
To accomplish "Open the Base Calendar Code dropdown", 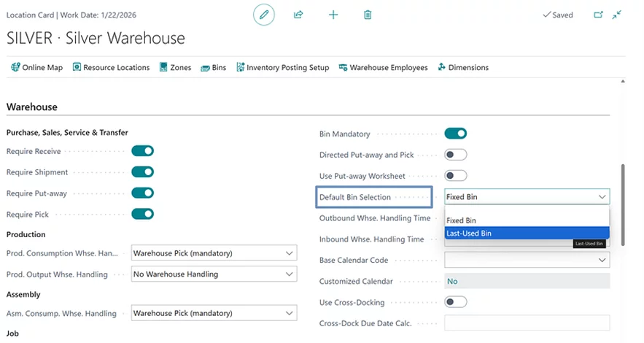I will pyautogui.click(x=527, y=260).
